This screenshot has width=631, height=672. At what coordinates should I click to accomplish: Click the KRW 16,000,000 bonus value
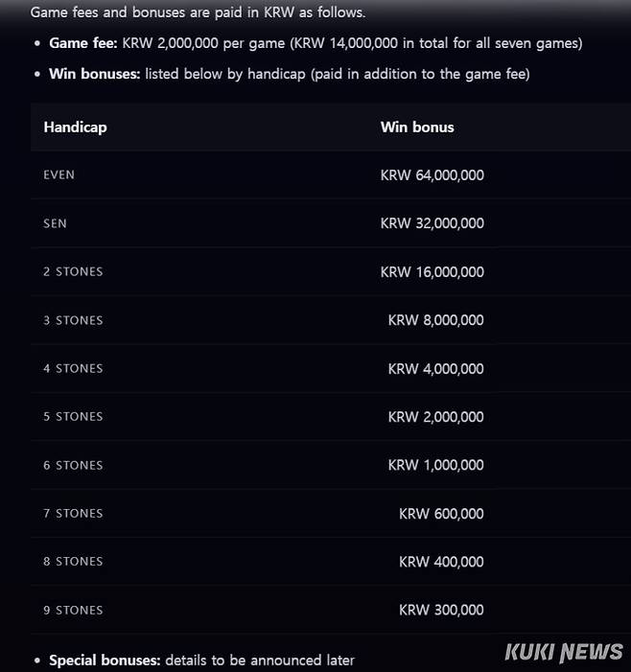point(432,272)
